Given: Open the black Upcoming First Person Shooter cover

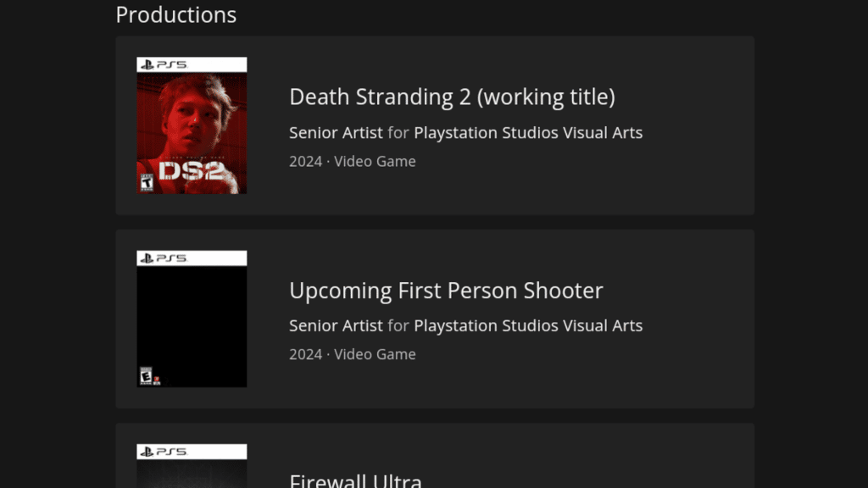Looking at the screenshot, I should coord(192,319).
